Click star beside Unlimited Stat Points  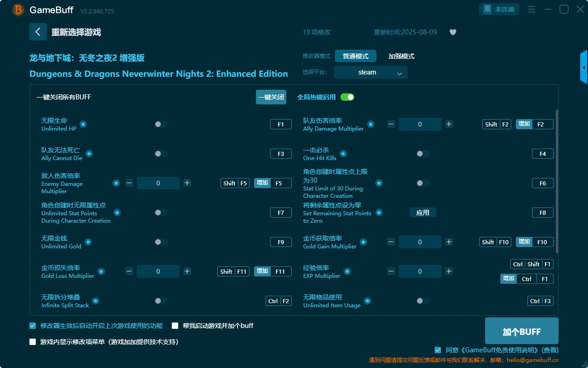(117, 213)
